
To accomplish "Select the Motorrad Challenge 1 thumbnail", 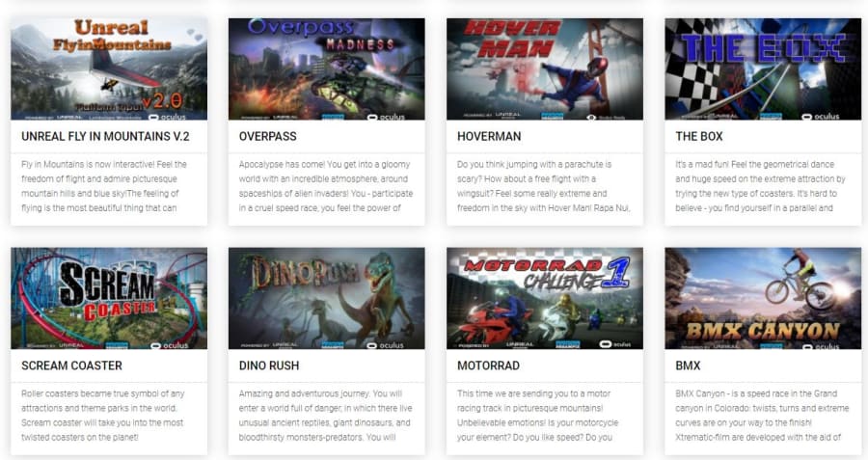I will coord(545,298).
